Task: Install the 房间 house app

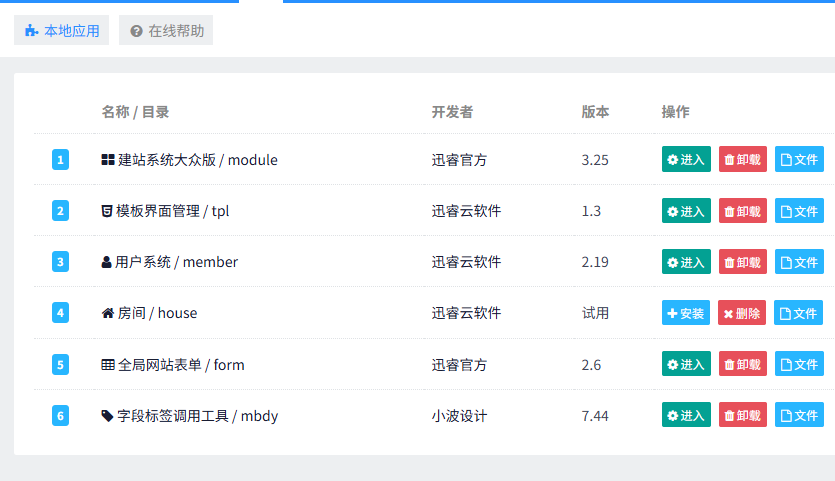Action: (x=686, y=313)
